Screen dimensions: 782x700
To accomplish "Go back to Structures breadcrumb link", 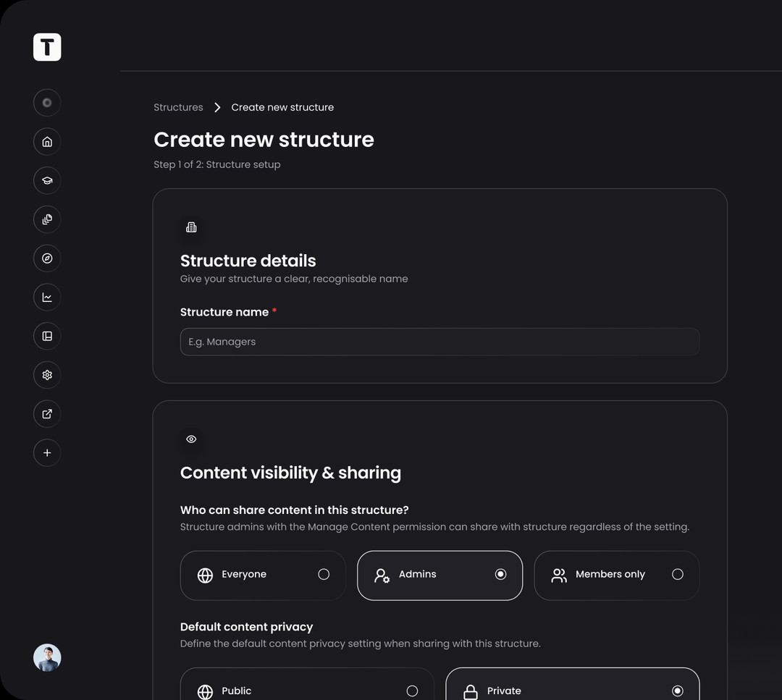I will pos(178,107).
